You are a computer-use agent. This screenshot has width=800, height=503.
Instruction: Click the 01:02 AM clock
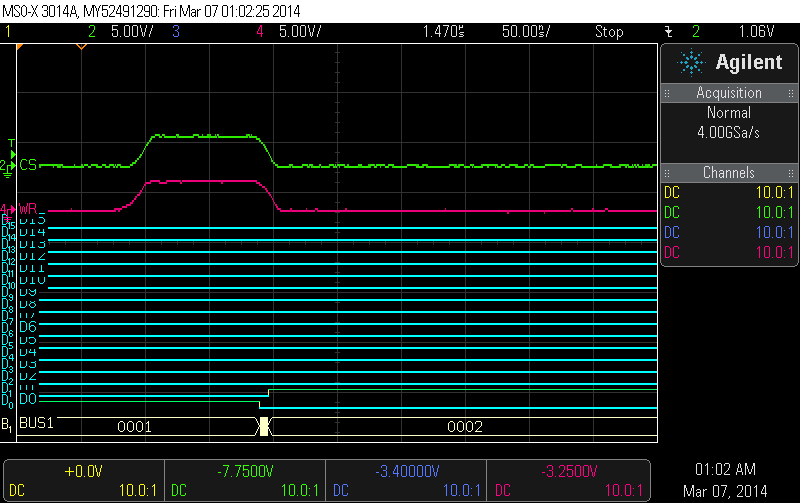click(725, 469)
